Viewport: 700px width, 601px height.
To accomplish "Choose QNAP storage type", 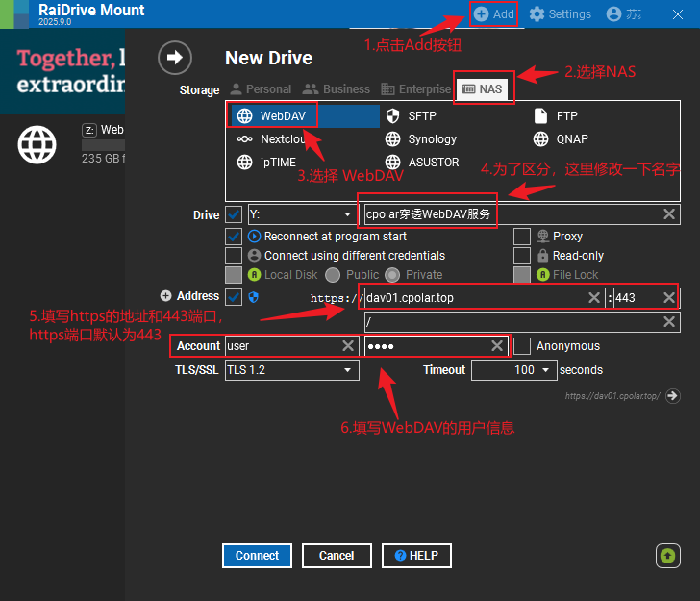I will tap(561, 139).
